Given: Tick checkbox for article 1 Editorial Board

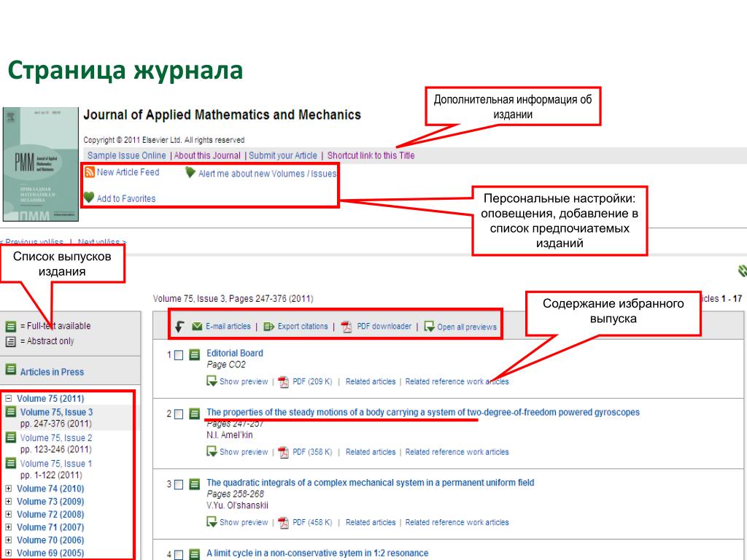Looking at the screenshot, I should (x=179, y=355).
